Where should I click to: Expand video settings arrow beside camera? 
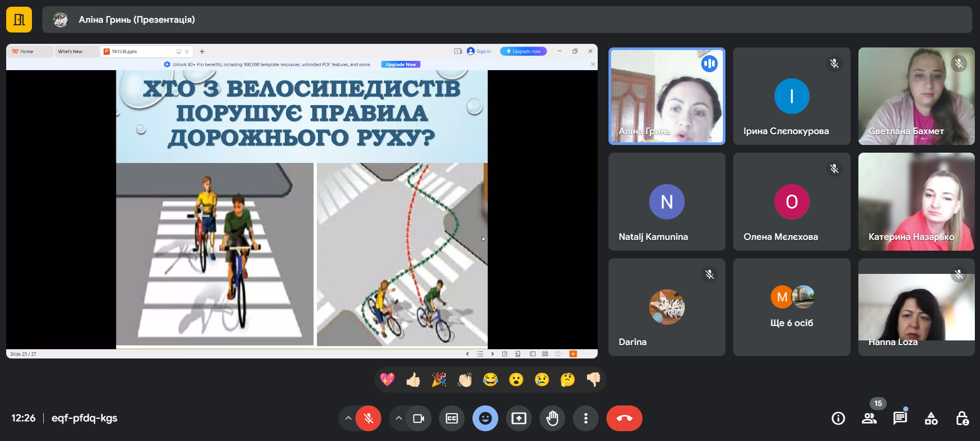tap(398, 418)
